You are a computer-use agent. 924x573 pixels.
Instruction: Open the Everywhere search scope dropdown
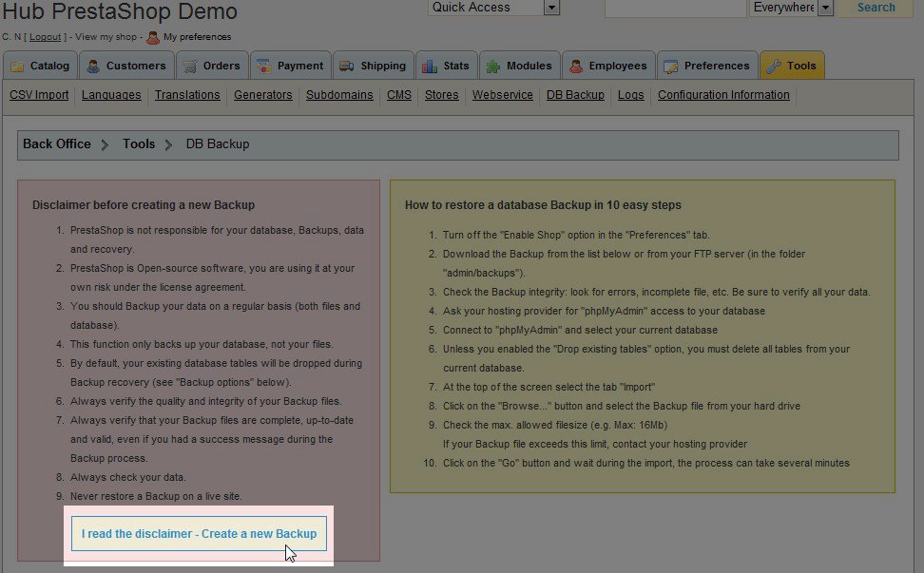pos(824,8)
